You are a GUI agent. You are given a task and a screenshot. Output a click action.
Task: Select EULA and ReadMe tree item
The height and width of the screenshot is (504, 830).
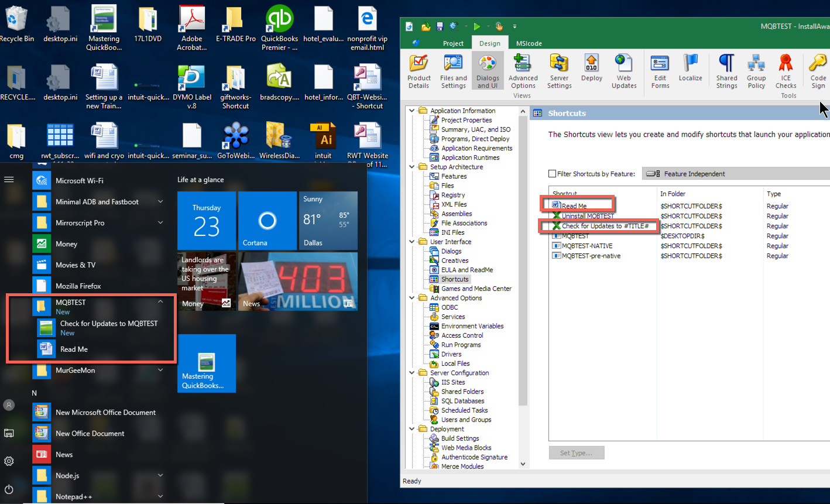(467, 270)
